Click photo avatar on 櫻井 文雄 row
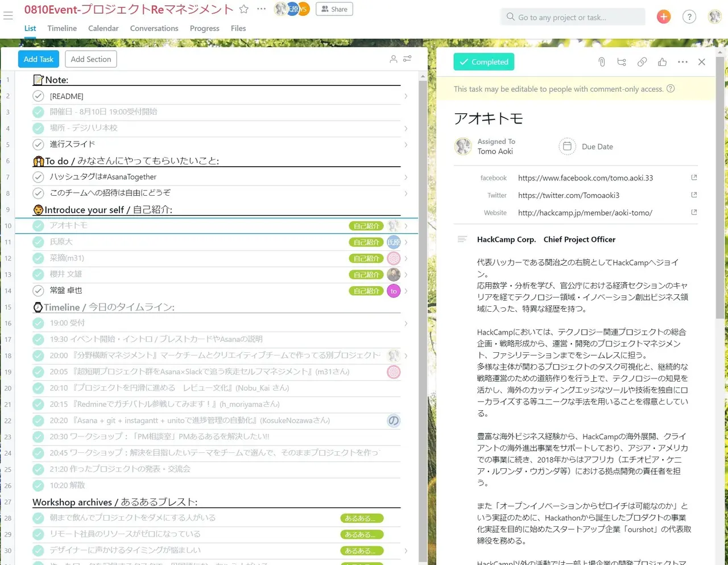The image size is (728, 565). (x=394, y=274)
